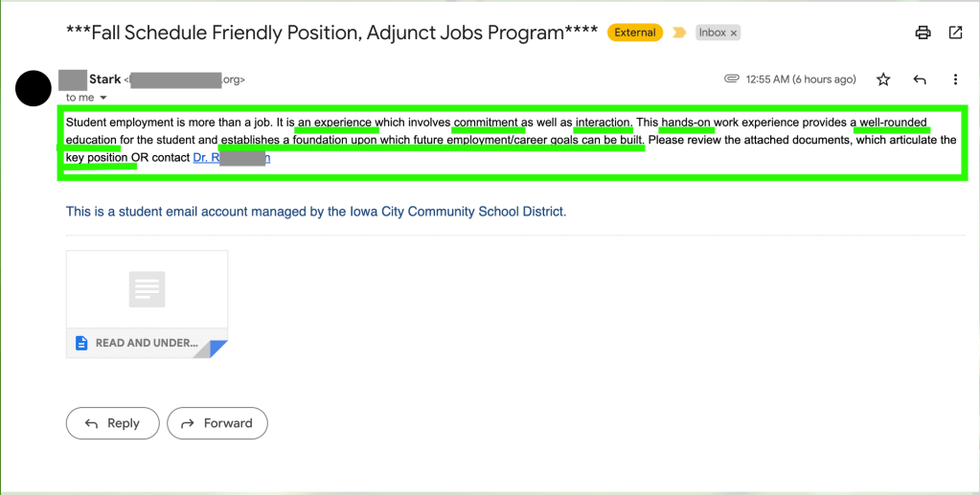
Task: Click the sender's black profile avatar
Action: pyautogui.click(x=34, y=87)
